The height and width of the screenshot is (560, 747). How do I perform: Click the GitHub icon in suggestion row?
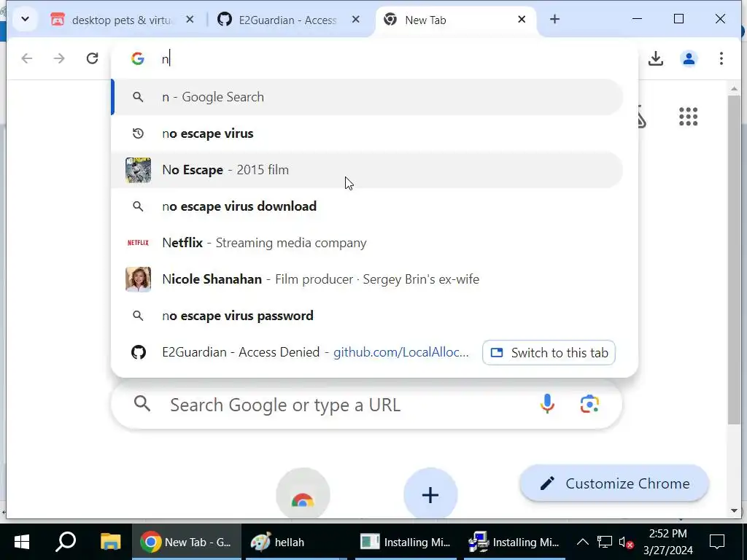(x=138, y=352)
